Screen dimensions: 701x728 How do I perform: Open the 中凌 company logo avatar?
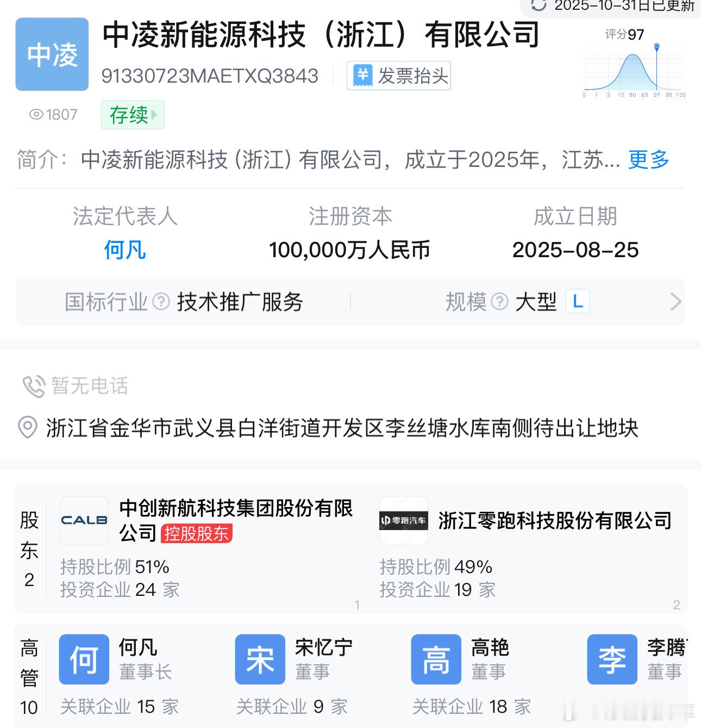(x=52, y=54)
